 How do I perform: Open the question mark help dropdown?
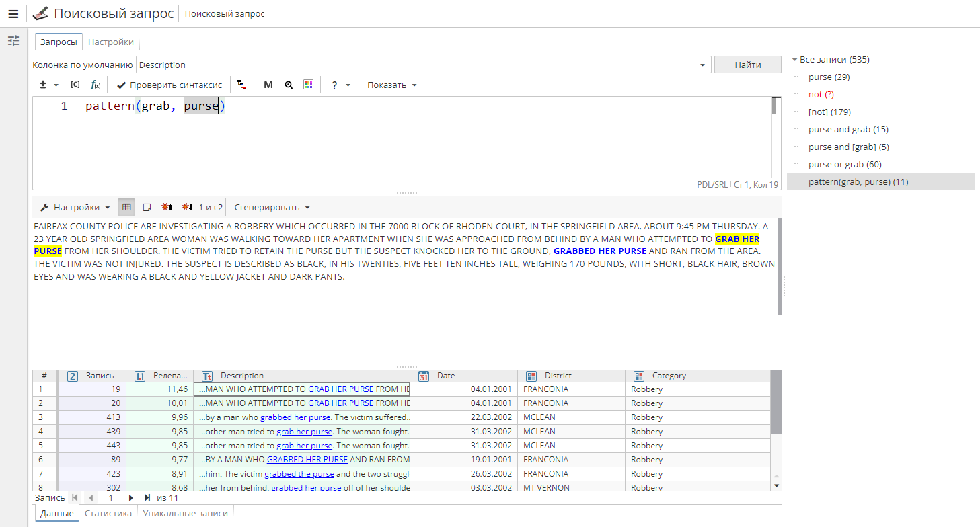340,85
